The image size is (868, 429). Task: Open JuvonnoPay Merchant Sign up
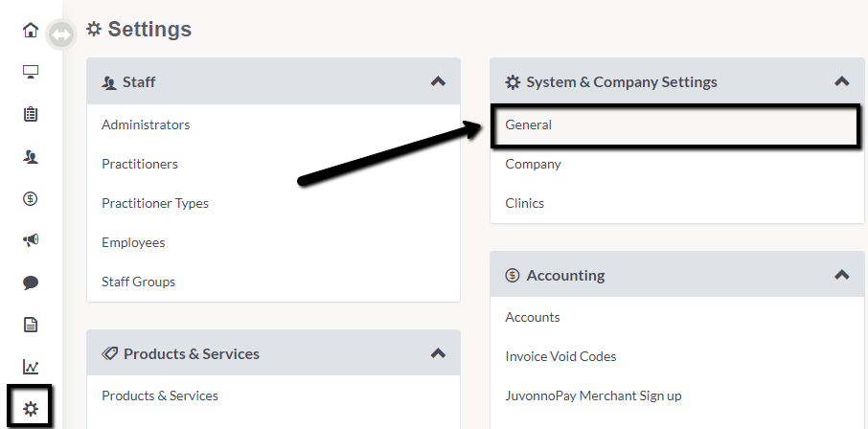pyautogui.click(x=593, y=395)
